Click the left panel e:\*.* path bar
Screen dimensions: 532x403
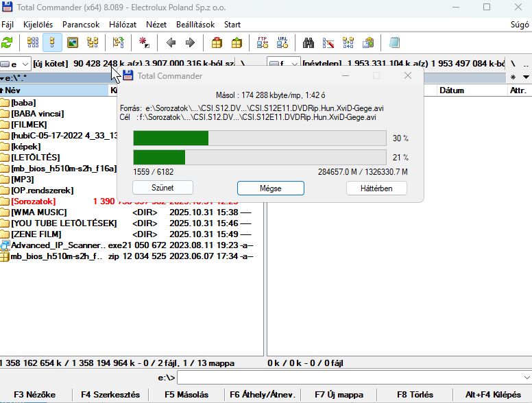coord(58,78)
